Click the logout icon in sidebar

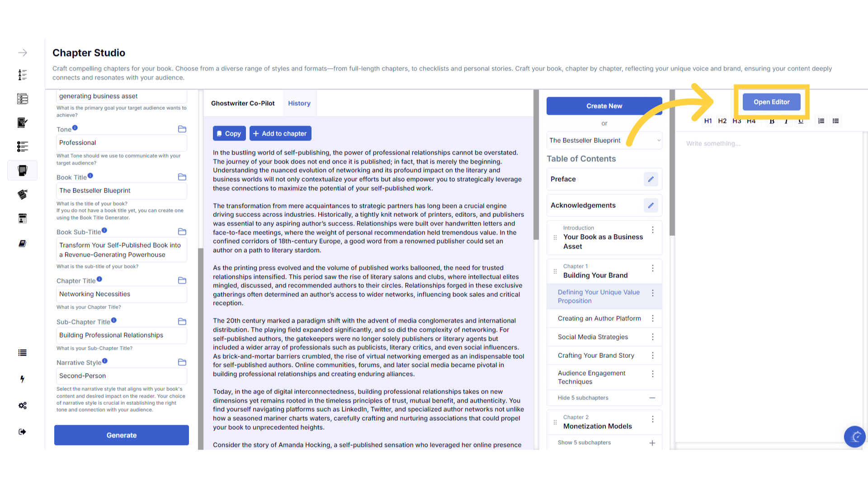tap(22, 432)
